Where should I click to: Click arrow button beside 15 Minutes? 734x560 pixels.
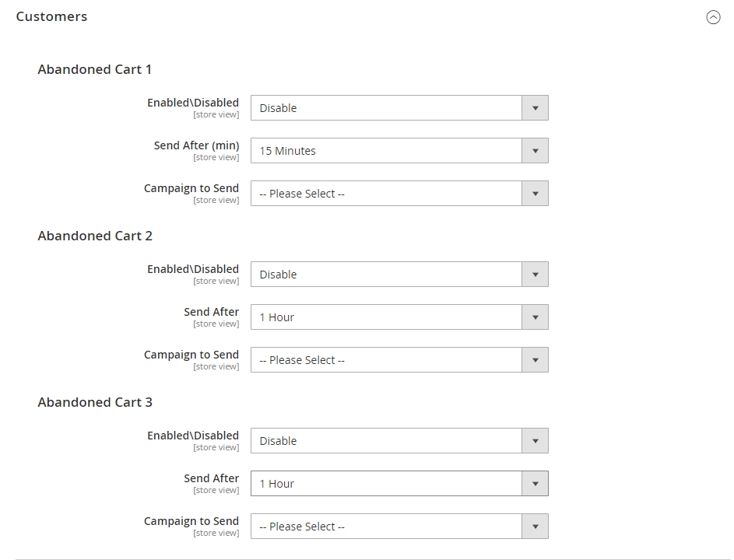pyautogui.click(x=536, y=151)
